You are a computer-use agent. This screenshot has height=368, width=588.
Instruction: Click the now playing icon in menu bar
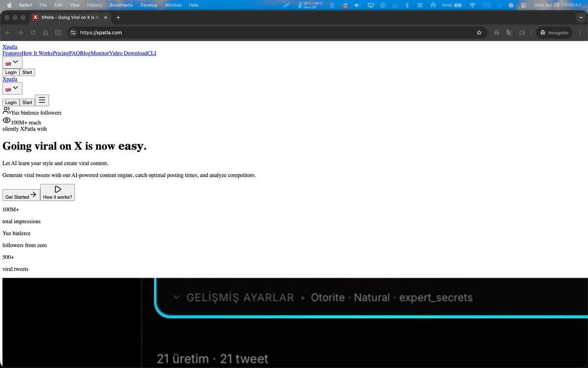383,5
